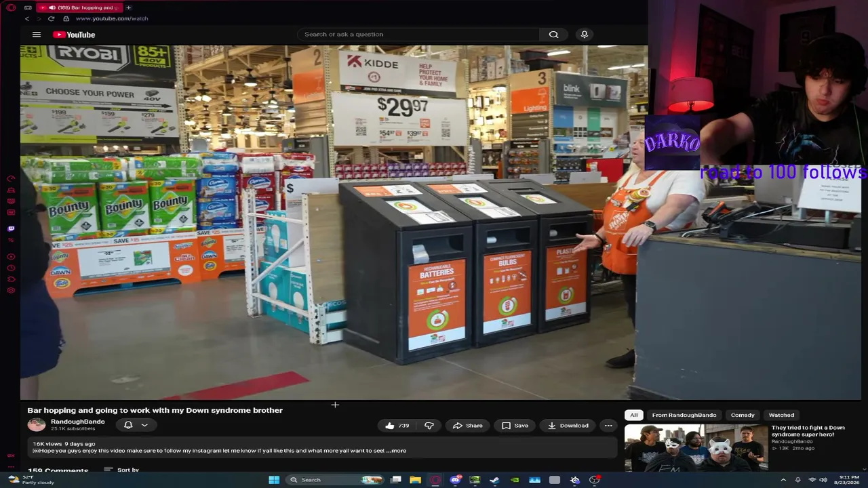View site security lock info
The height and width of the screenshot is (488, 868).
pyautogui.click(x=66, y=18)
